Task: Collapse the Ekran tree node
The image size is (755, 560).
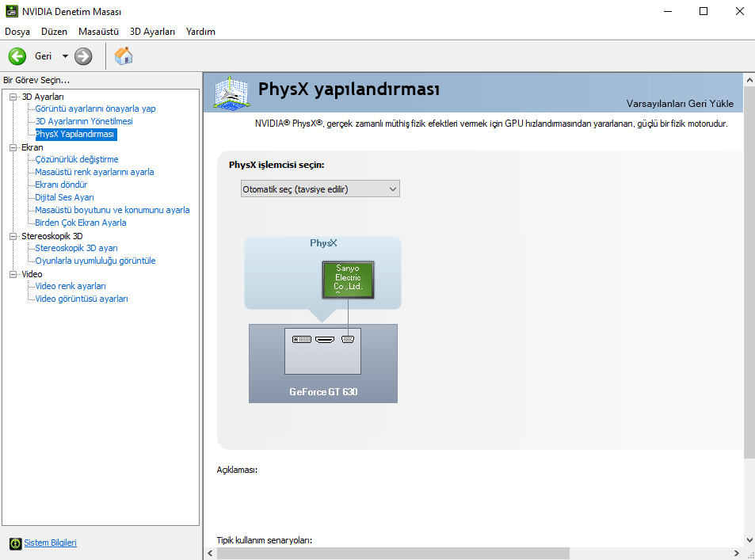Action: [13, 147]
